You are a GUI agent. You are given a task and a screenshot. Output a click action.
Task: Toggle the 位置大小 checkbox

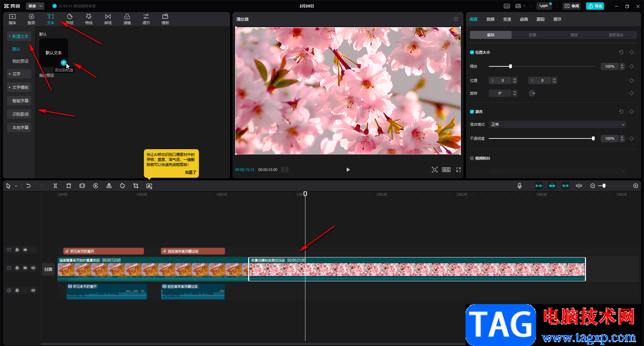(x=472, y=52)
